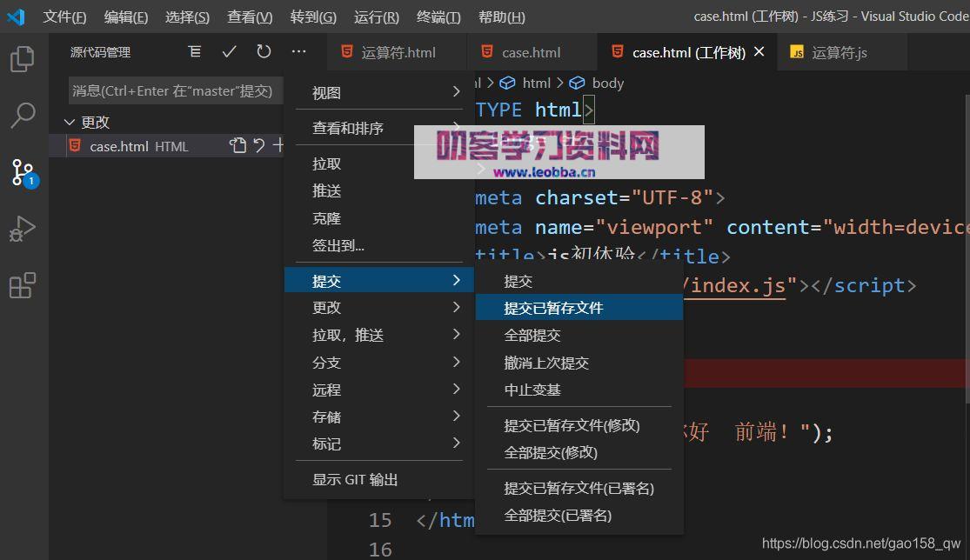Click the refresh icon in Source Control toolbar
Viewport: 970px width, 560px height.
coord(264,52)
